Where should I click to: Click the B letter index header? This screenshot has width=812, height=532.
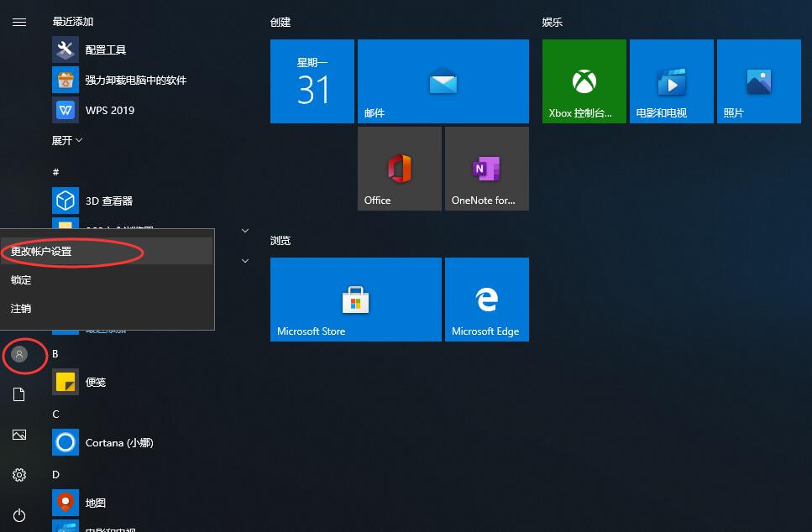[55, 354]
